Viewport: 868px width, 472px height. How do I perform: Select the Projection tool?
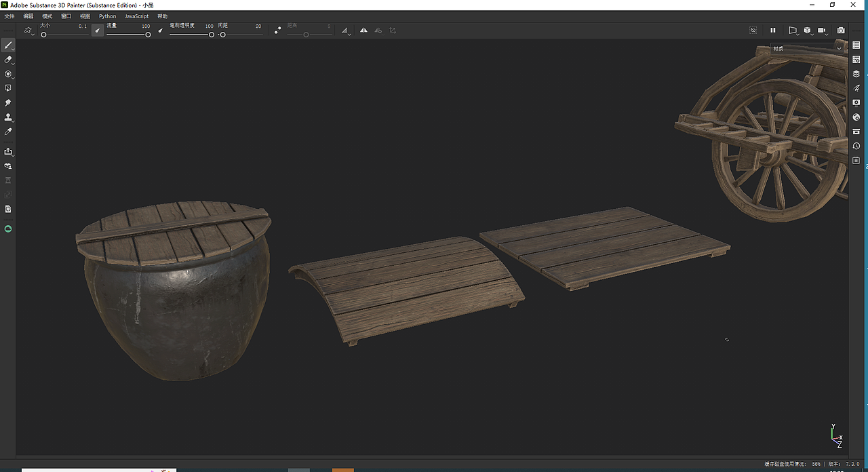pos(8,74)
